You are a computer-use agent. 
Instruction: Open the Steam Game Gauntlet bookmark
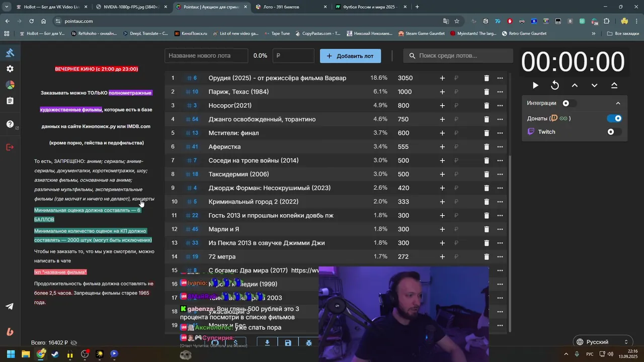422,34
